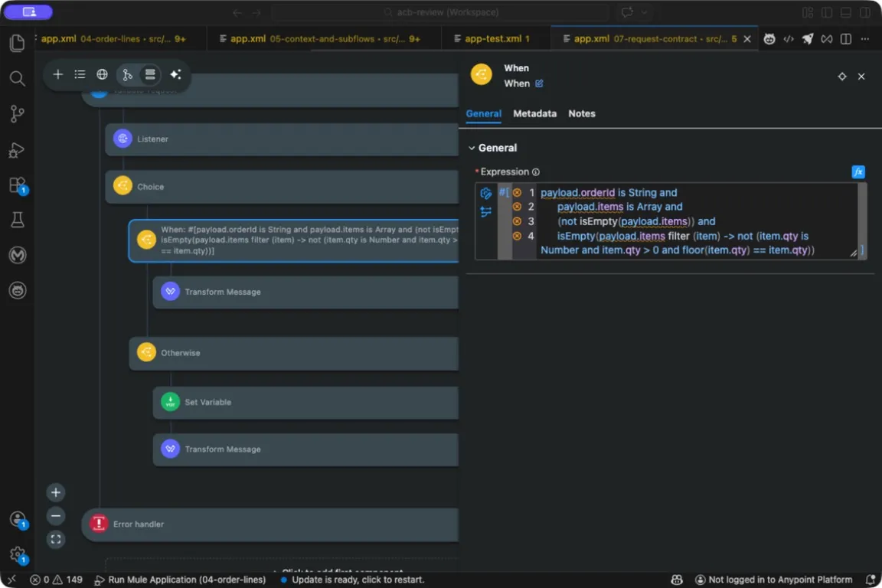Select the General tab in When panel
This screenshot has width=882, height=588.
483,113
